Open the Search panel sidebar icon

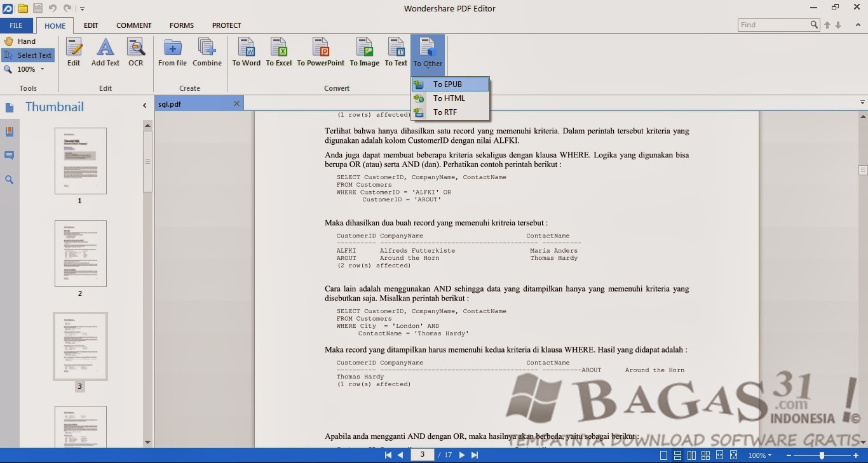10,180
